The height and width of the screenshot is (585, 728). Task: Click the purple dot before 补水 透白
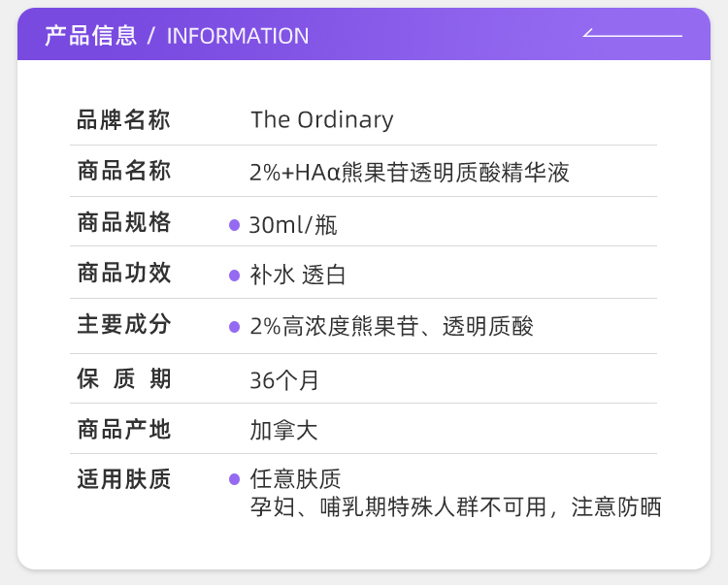234,276
